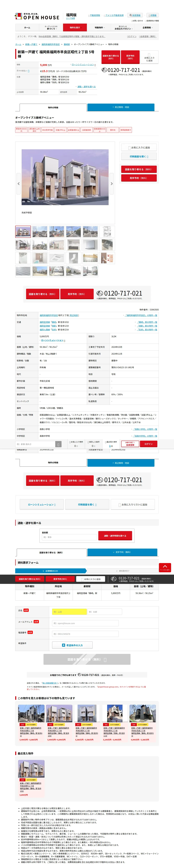Select the kitchen range hood thumbnail
Viewport: 174px width, 868px height.
pyautogui.click(x=90, y=245)
